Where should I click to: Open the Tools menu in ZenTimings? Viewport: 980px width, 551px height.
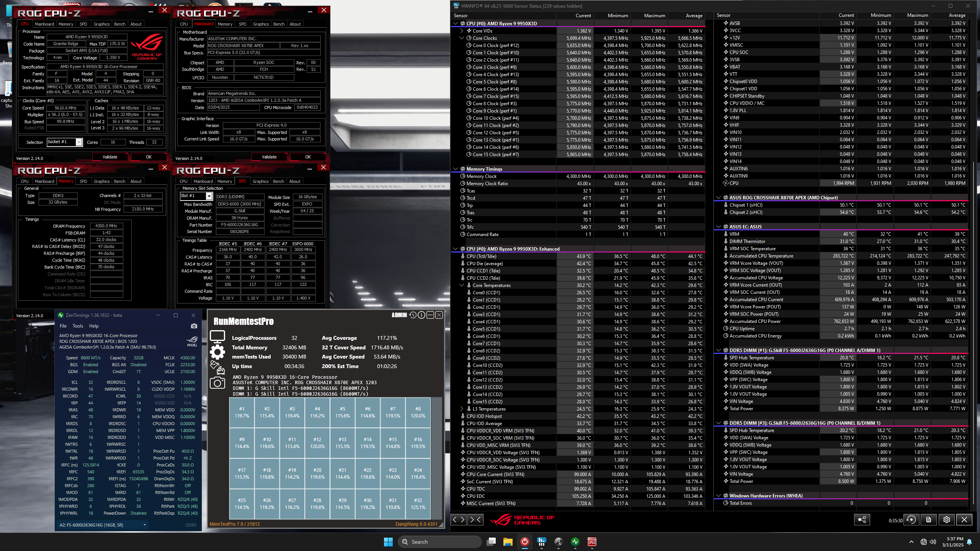point(78,326)
